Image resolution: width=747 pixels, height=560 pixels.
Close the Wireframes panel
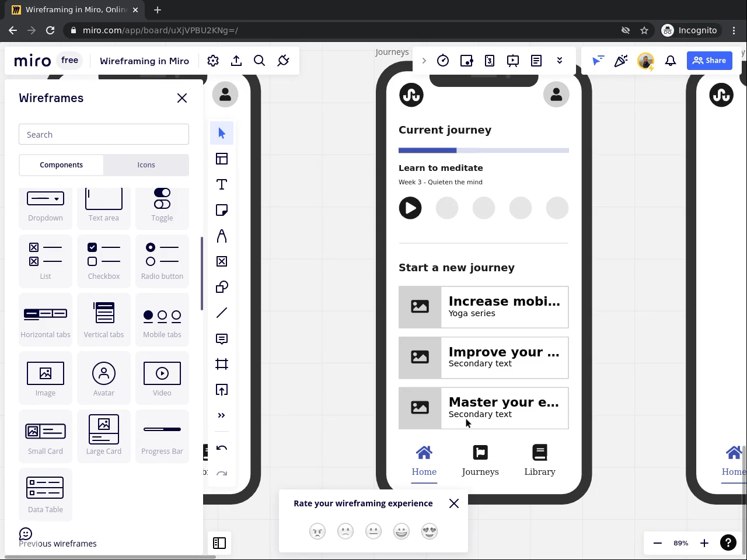(x=182, y=98)
